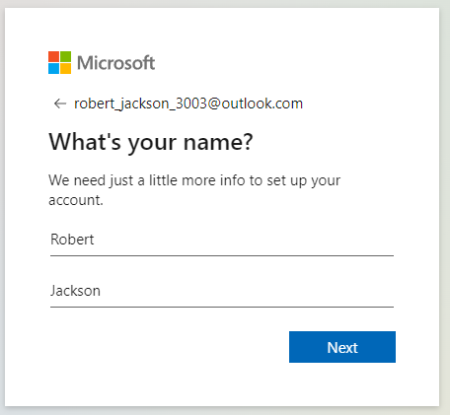
Task: Select the robert_jackson_3003@outlook.com email address
Action: click(x=188, y=104)
